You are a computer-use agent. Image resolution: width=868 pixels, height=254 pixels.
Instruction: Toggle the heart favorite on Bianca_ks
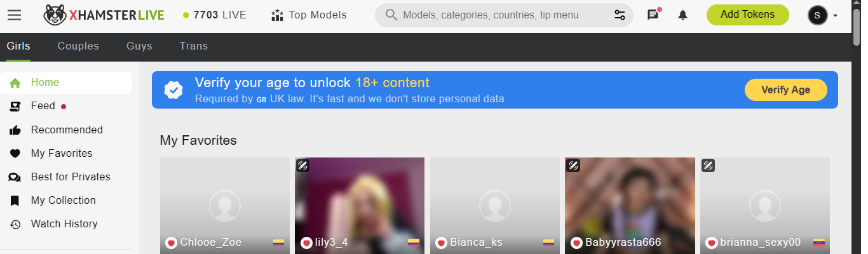pyautogui.click(x=441, y=243)
